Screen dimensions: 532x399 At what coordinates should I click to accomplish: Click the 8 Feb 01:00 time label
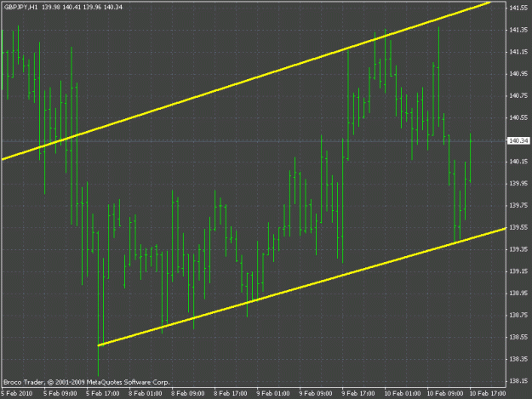146,393
